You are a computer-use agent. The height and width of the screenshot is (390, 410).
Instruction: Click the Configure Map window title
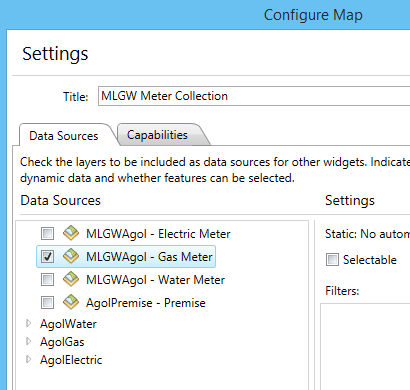pos(313,15)
